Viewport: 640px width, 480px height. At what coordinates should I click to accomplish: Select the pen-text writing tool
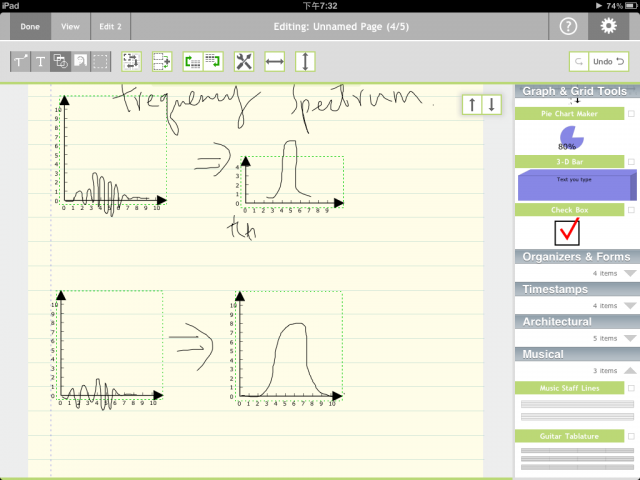click(x=20, y=62)
